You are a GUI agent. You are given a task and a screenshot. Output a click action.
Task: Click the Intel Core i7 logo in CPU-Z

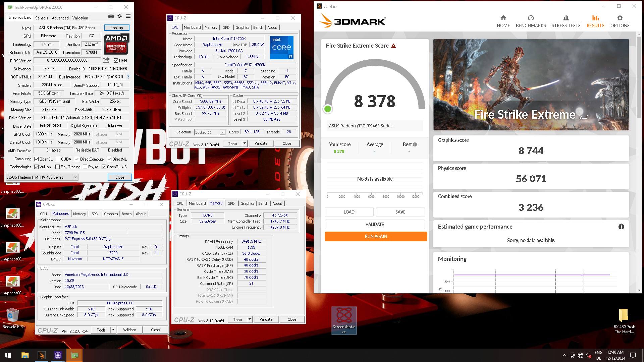pos(282,47)
